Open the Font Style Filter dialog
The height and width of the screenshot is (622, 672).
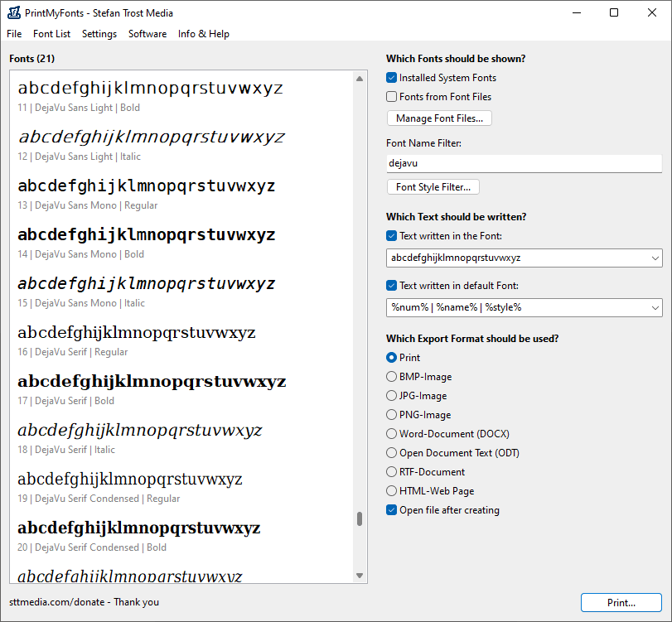[x=433, y=187]
